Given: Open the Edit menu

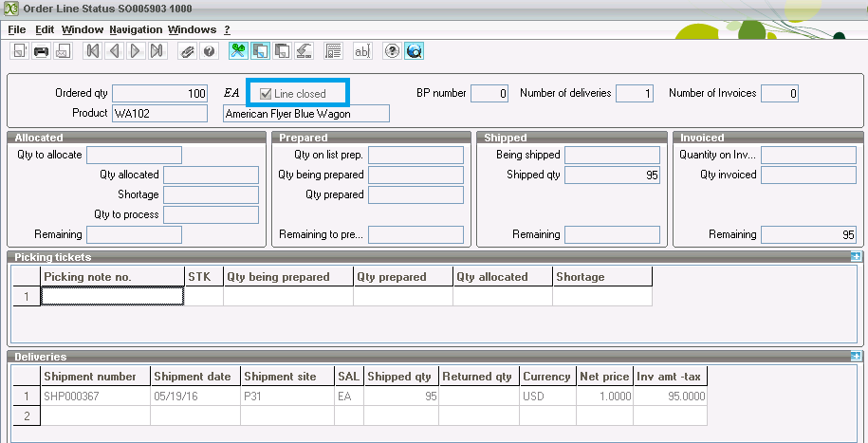Looking at the screenshot, I should click(x=45, y=30).
